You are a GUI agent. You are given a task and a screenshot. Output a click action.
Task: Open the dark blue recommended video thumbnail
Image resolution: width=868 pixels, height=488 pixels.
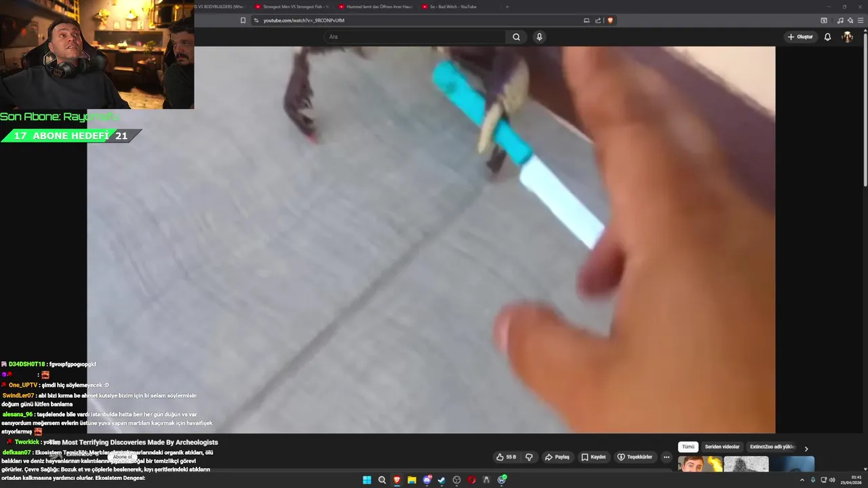click(792, 464)
